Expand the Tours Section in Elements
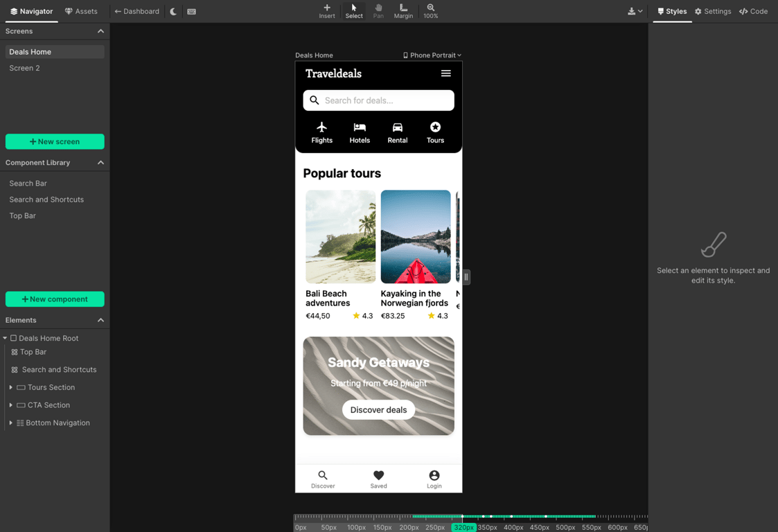 (x=10, y=387)
